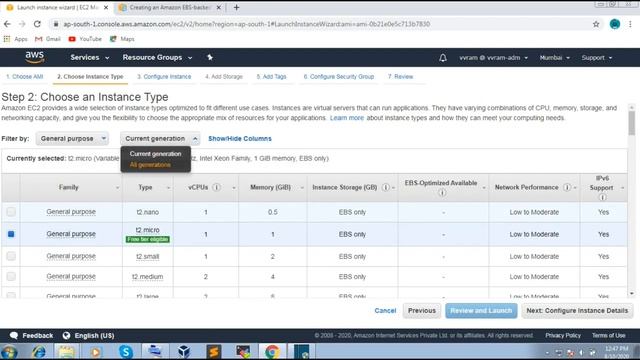Click the AWS logo home icon
The image size is (640, 360).
pos(35,58)
